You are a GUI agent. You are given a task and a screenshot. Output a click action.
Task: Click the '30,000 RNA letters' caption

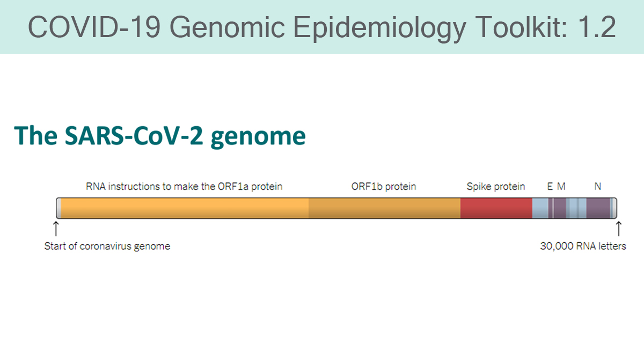point(583,247)
